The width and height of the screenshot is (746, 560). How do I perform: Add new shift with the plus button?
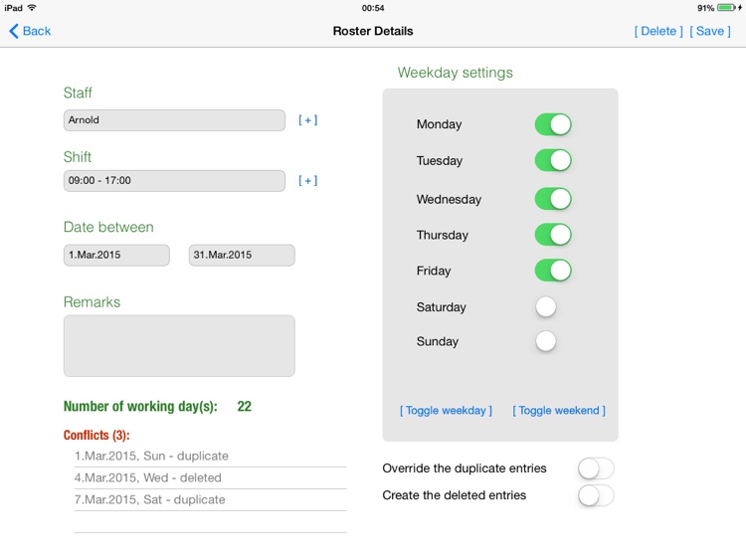click(307, 181)
